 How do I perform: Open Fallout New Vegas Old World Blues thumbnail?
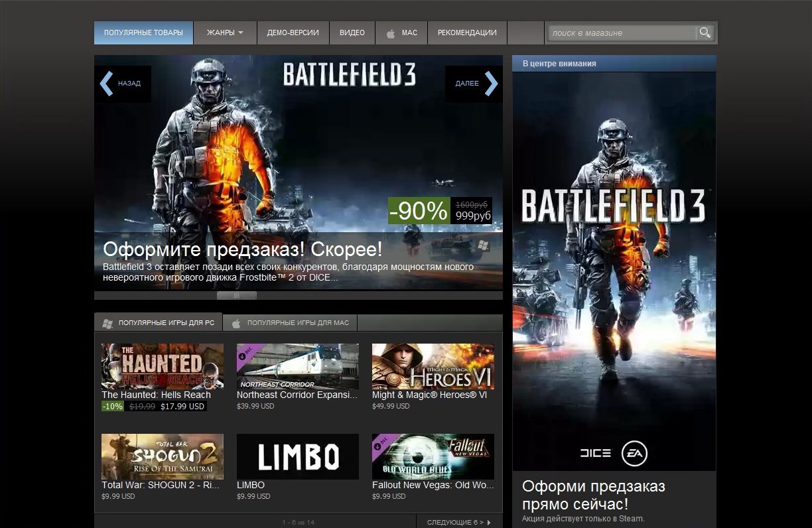pos(433,456)
